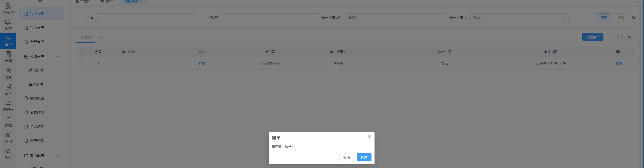The image size is (644, 168).
Task: Click the 通过 confirm button
Action: point(364,157)
